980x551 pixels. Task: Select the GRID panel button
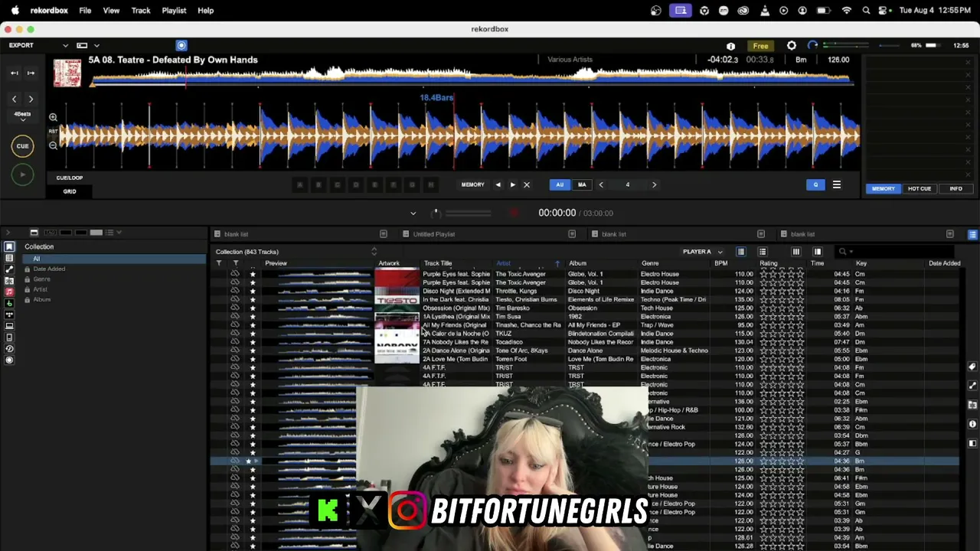coord(70,191)
